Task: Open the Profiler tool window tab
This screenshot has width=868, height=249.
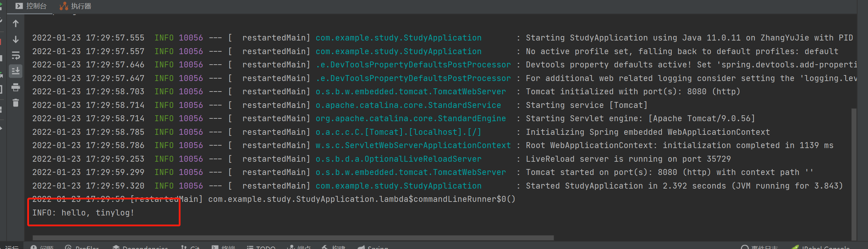Action: (82, 247)
